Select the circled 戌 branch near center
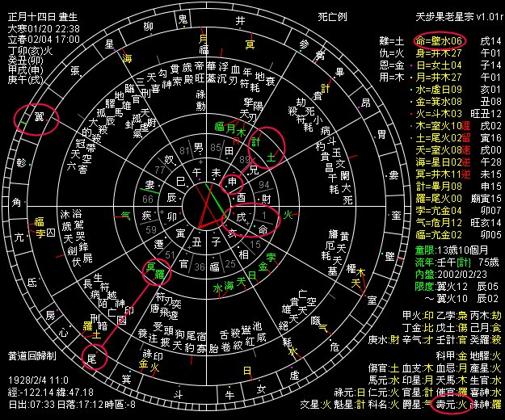Viewport: 505px width, 420px height. [242, 217]
